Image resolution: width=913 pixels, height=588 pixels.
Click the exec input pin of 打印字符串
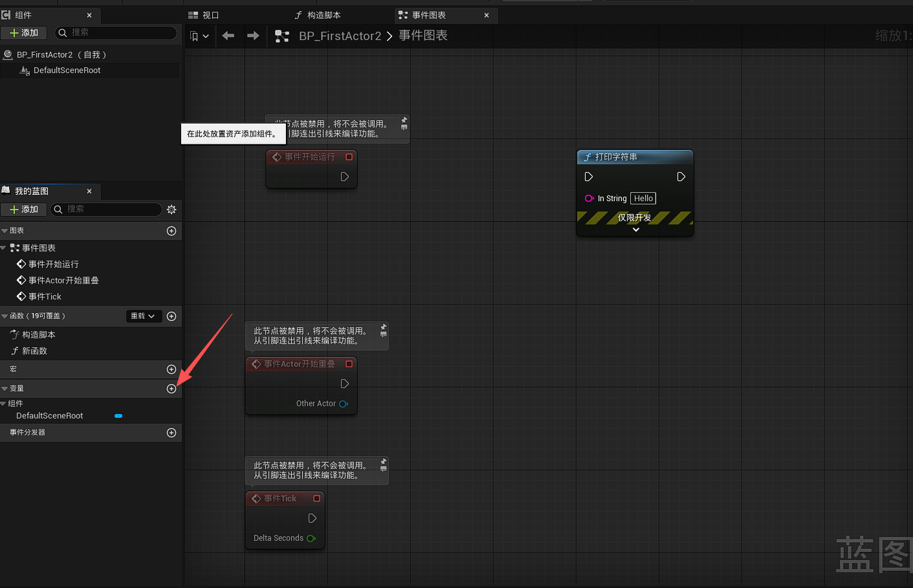(589, 177)
